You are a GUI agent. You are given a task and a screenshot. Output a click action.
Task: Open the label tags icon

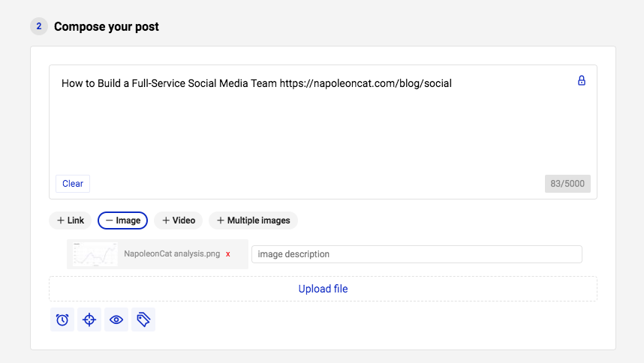143,319
